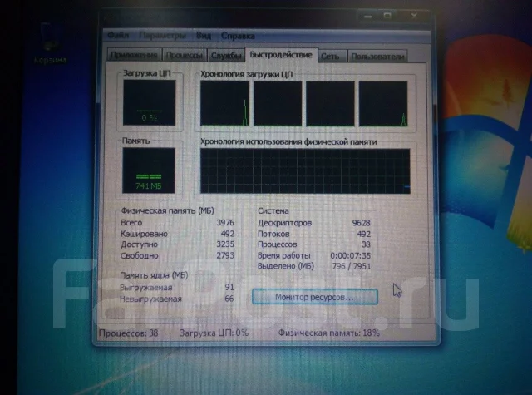Click the Выгружаемая value 91
The width and height of the screenshot is (532, 395).
pos(229,287)
